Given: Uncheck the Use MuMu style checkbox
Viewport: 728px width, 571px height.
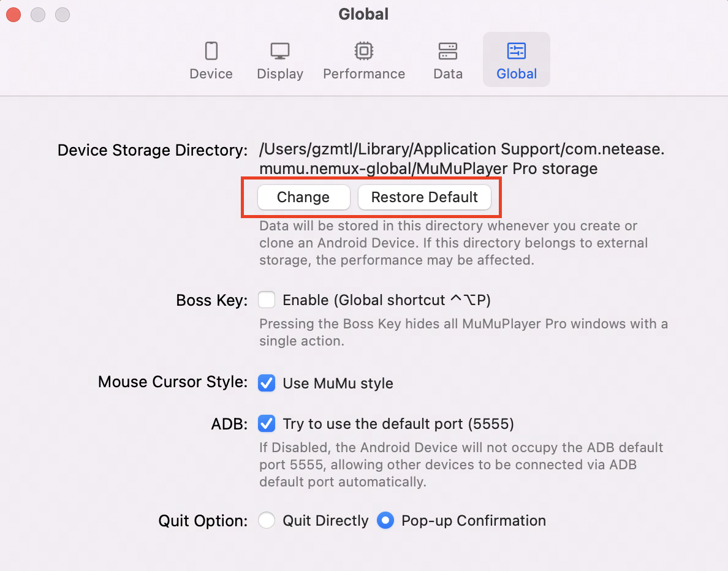Looking at the screenshot, I should coord(267,384).
